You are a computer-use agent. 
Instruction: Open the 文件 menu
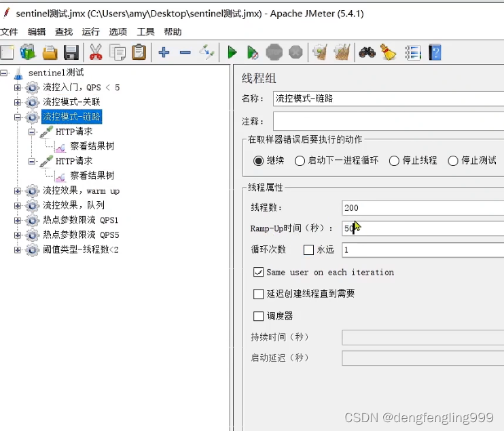click(x=9, y=31)
